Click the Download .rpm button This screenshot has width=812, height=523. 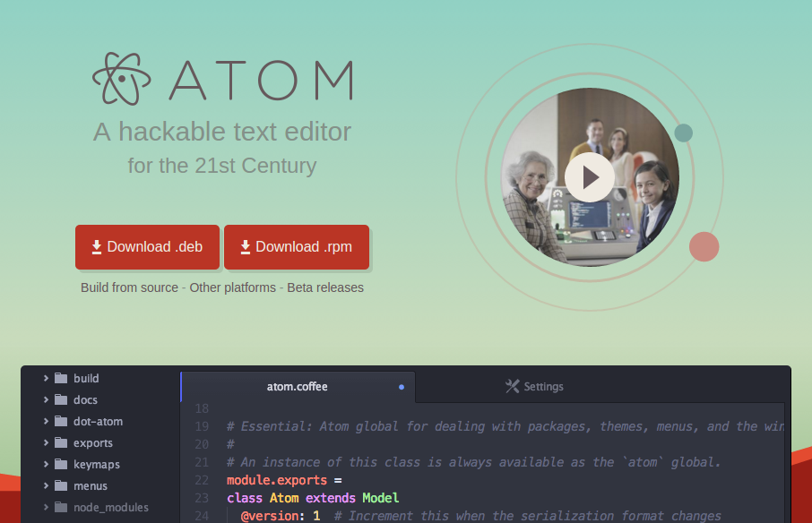(297, 247)
